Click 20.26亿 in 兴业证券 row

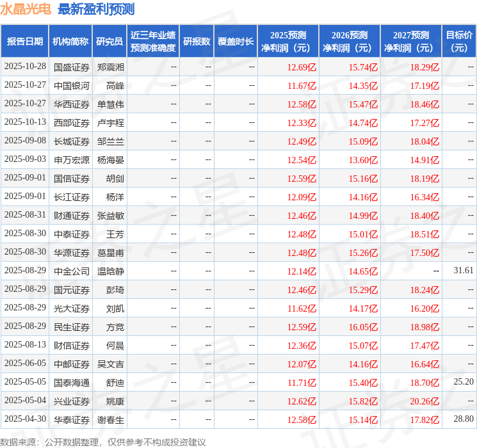[424, 401]
